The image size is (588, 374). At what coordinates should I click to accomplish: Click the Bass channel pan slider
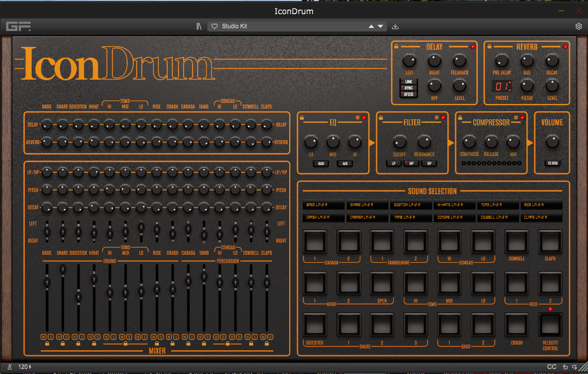tap(47, 232)
